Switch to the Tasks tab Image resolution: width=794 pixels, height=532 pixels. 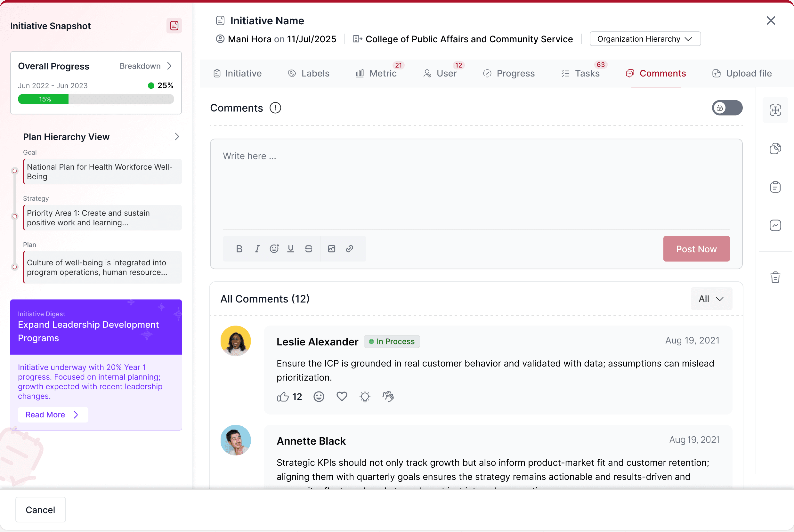click(x=581, y=73)
